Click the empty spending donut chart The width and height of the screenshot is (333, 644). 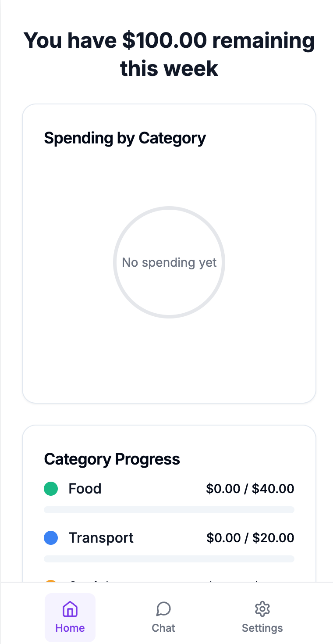click(x=169, y=262)
